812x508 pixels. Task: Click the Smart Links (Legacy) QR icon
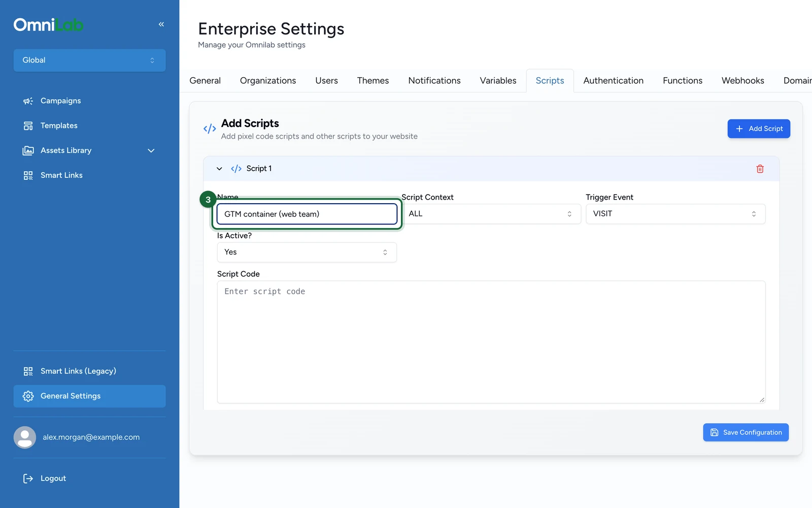[28, 371]
